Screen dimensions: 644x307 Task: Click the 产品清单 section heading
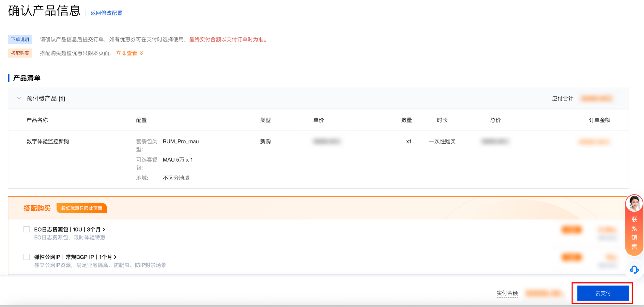(x=27, y=78)
